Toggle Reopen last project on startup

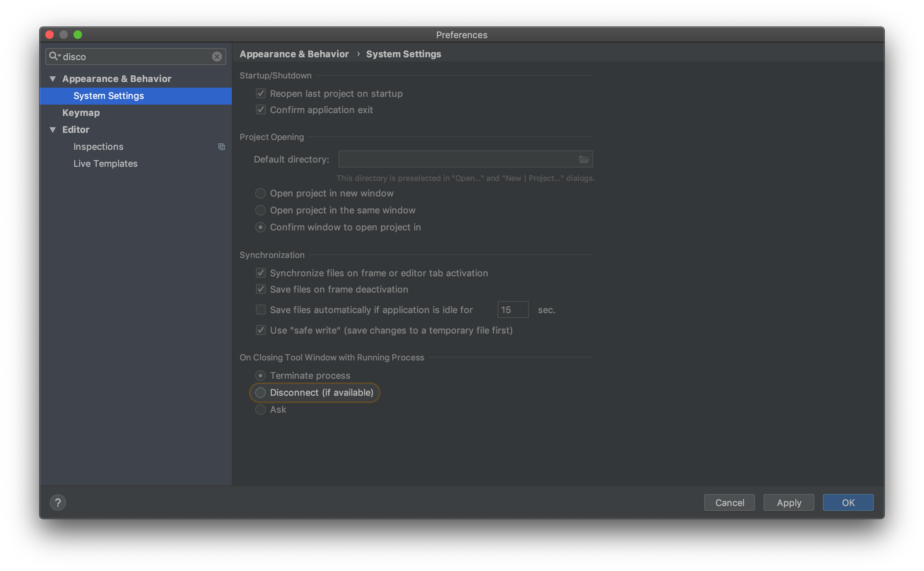(x=261, y=93)
